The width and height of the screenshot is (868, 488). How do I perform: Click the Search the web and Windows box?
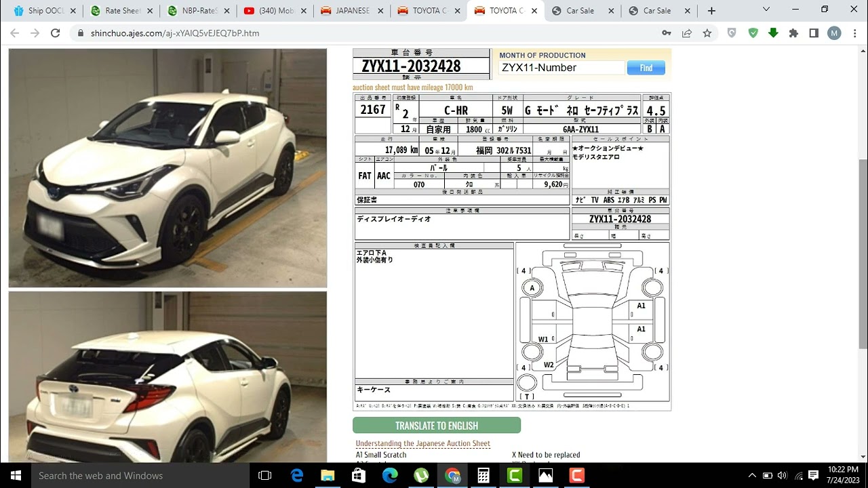tap(140, 476)
